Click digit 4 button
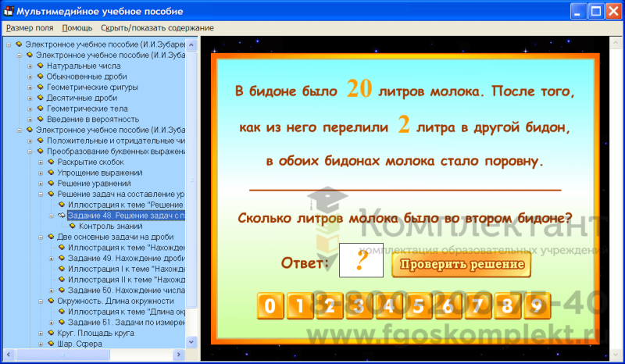 point(388,305)
